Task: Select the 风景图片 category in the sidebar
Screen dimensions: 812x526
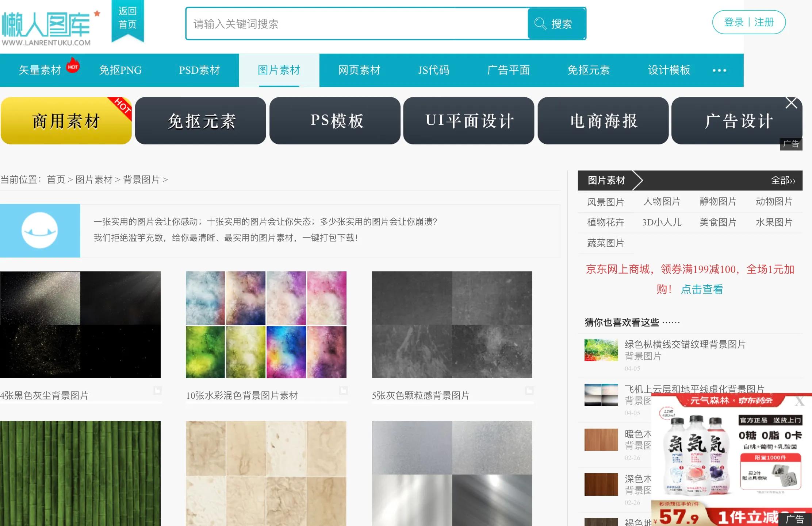Action: [606, 202]
